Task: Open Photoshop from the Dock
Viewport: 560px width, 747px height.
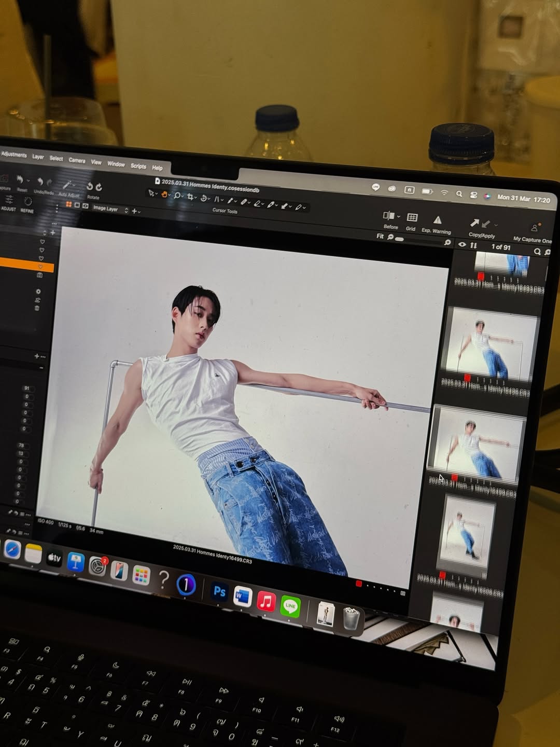Action: coord(219,592)
